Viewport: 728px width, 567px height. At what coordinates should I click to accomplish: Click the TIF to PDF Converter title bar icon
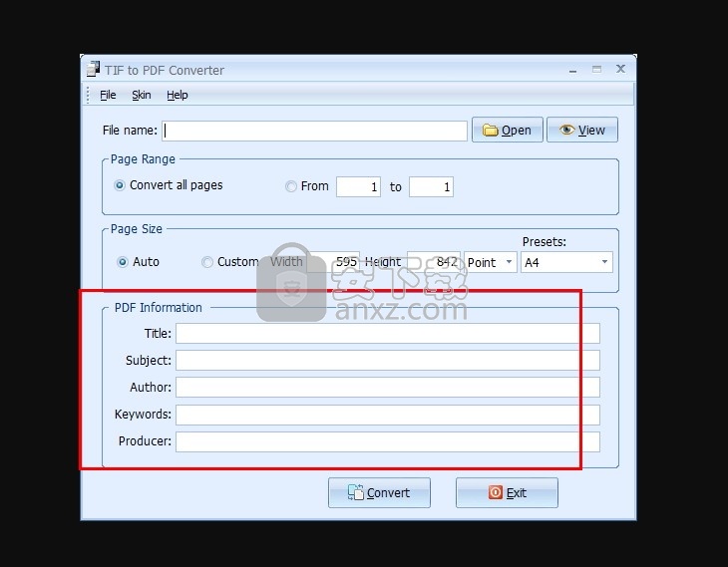coord(94,69)
